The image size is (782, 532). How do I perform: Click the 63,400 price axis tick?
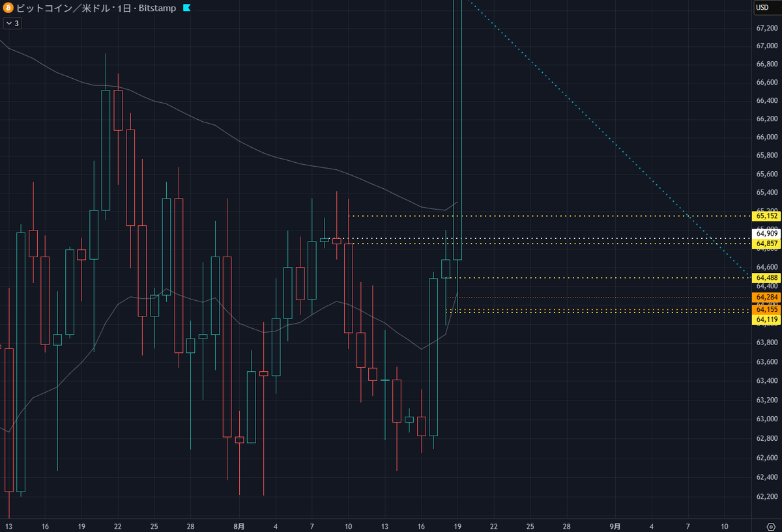(x=766, y=381)
